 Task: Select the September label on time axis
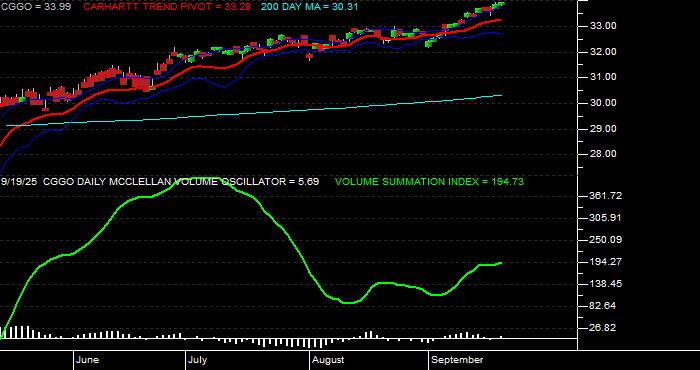(x=458, y=360)
